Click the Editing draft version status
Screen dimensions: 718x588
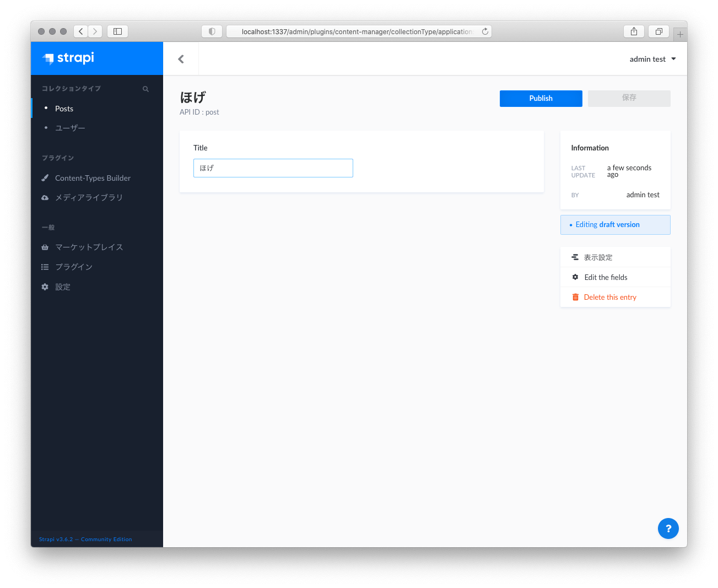click(x=615, y=225)
